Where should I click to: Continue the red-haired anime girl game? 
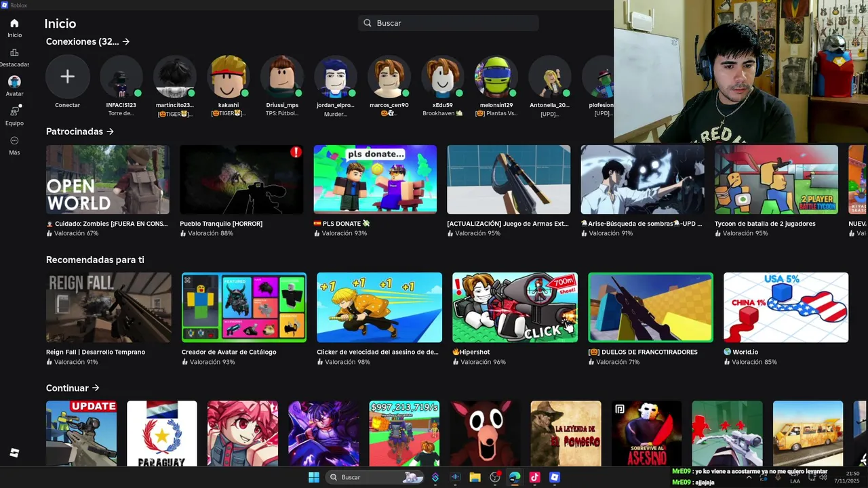[243, 433]
